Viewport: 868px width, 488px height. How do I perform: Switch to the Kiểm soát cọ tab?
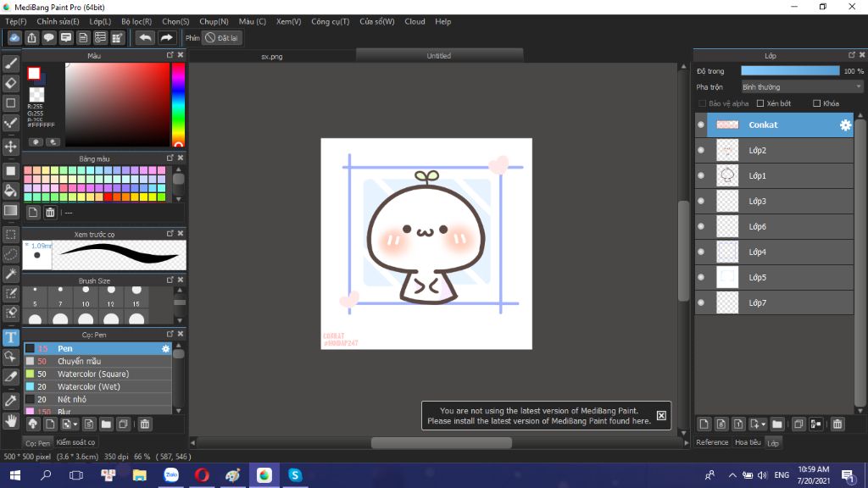(x=75, y=442)
